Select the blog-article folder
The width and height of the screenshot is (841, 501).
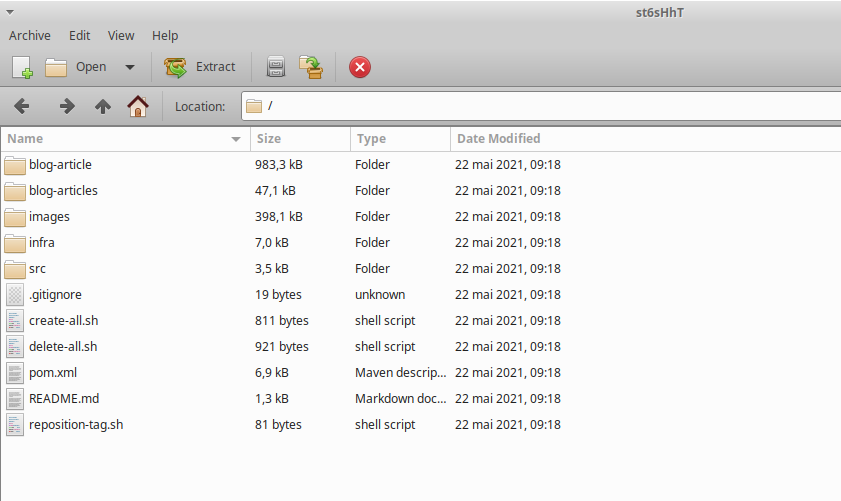click(60, 165)
